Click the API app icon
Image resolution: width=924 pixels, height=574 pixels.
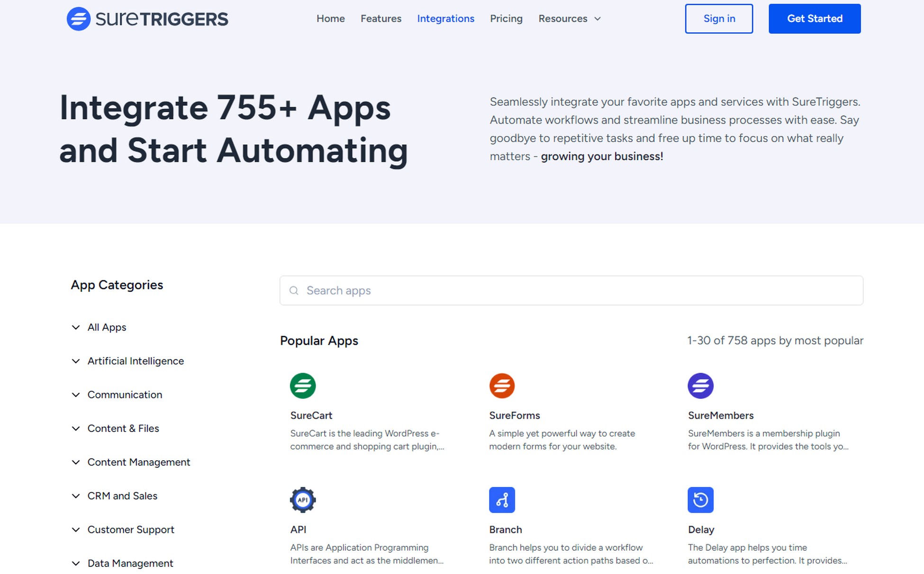tap(303, 499)
